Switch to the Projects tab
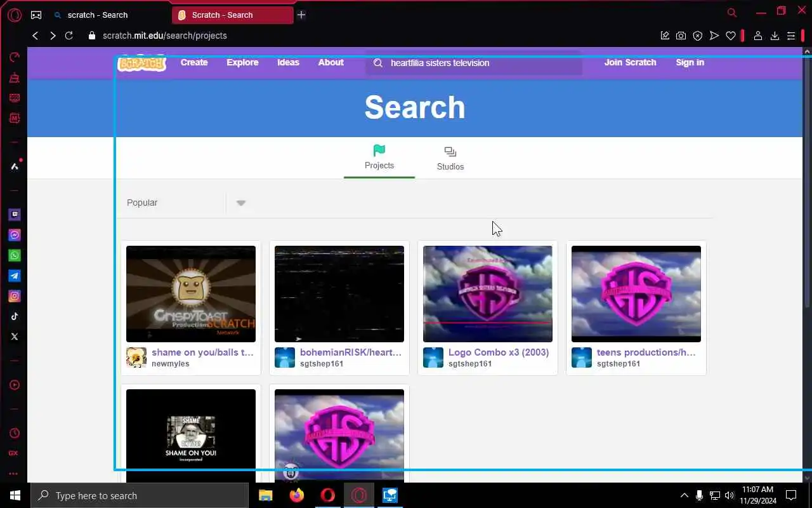The width and height of the screenshot is (812, 508). point(379,157)
